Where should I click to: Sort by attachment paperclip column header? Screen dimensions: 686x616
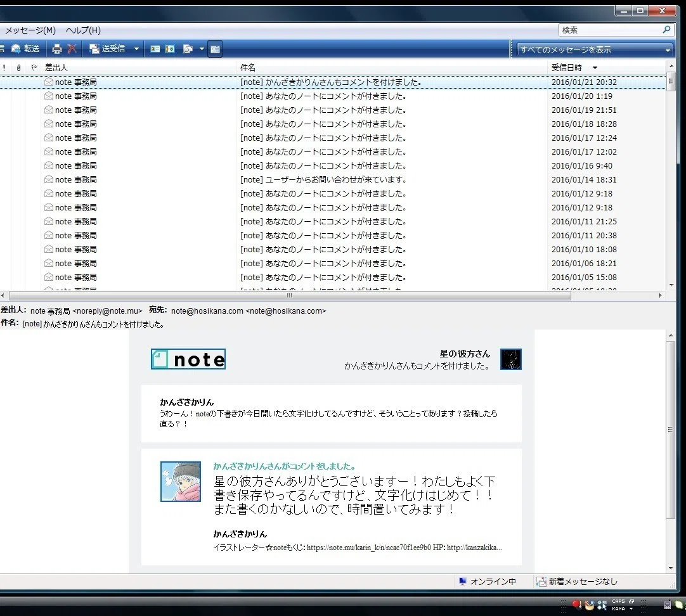click(18, 68)
